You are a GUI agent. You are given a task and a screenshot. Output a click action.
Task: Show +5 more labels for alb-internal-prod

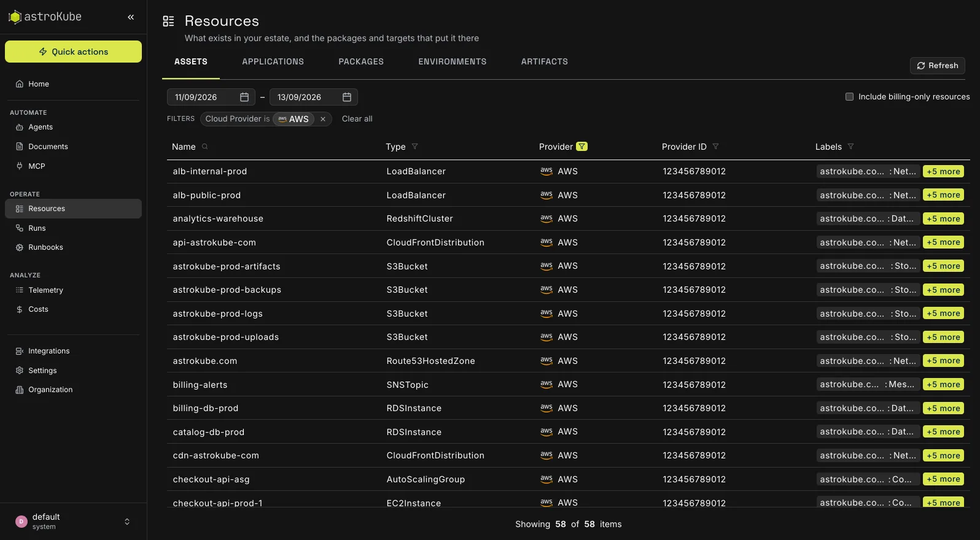coord(943,172)
